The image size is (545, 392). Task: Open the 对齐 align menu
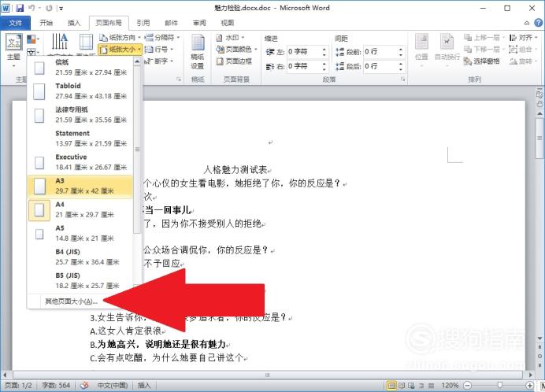click(524, 38)
